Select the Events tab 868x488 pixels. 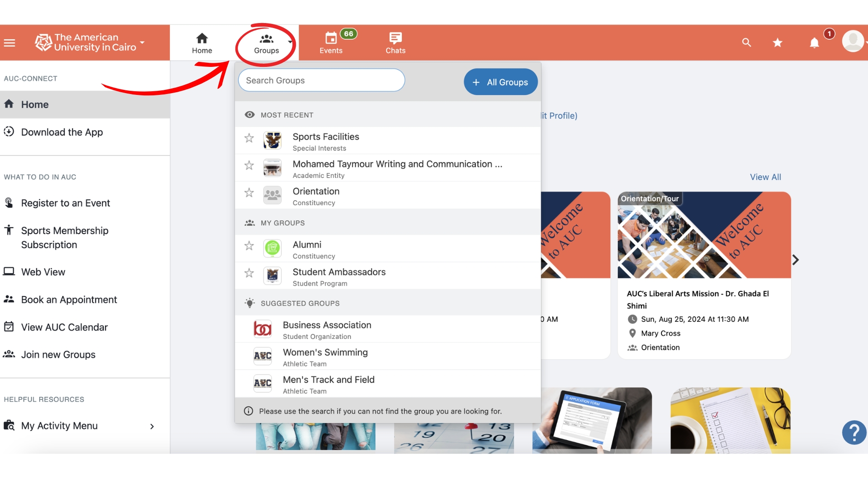pos(331,42)
